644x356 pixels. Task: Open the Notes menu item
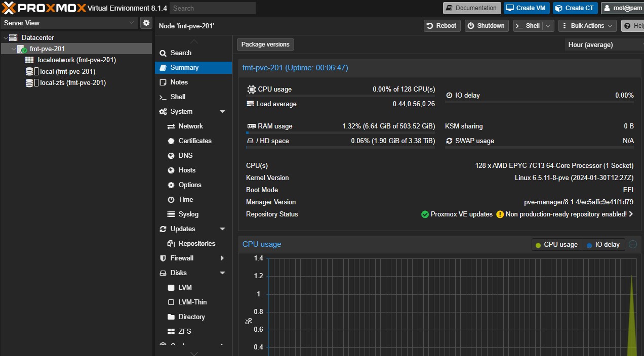[179, 82]
